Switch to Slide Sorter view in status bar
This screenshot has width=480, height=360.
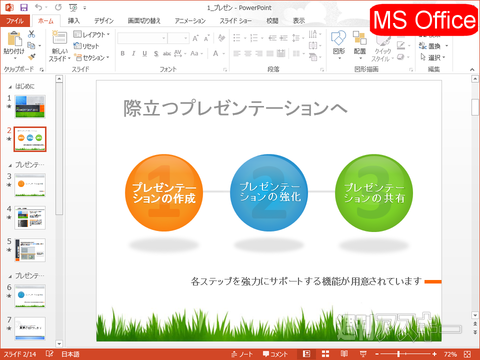tap(325, 354)
